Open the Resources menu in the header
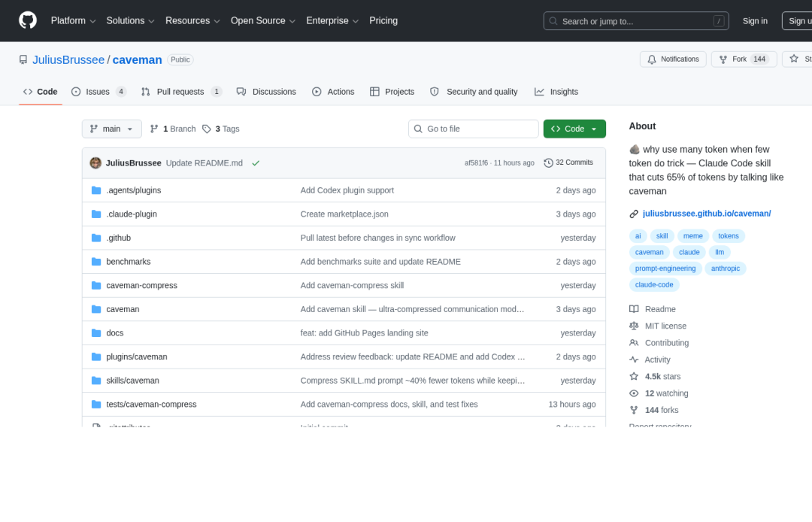The image size is (812, 522). point(187,20)
